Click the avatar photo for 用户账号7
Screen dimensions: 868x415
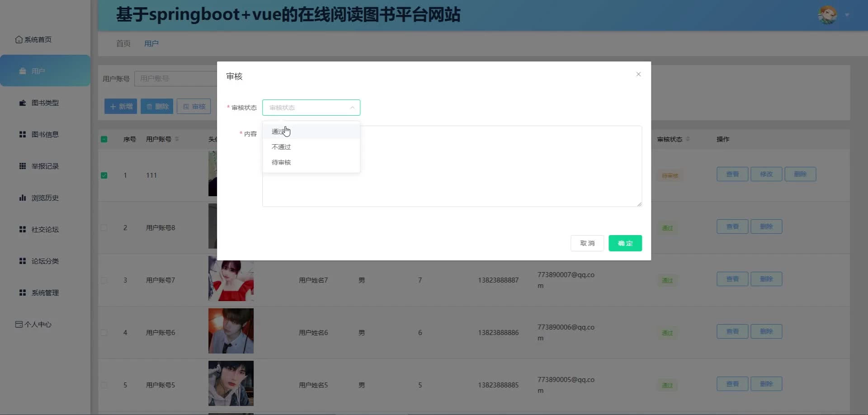[231, 278]
